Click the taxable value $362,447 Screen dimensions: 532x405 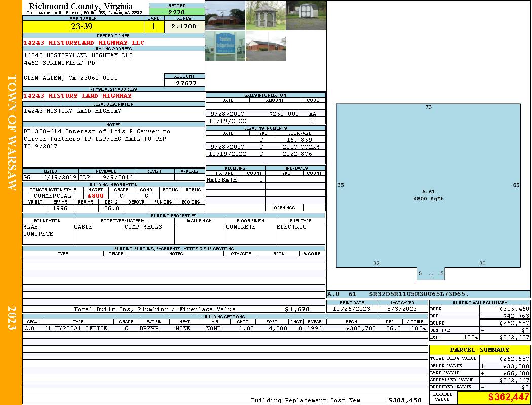click(x=493, y=397)
